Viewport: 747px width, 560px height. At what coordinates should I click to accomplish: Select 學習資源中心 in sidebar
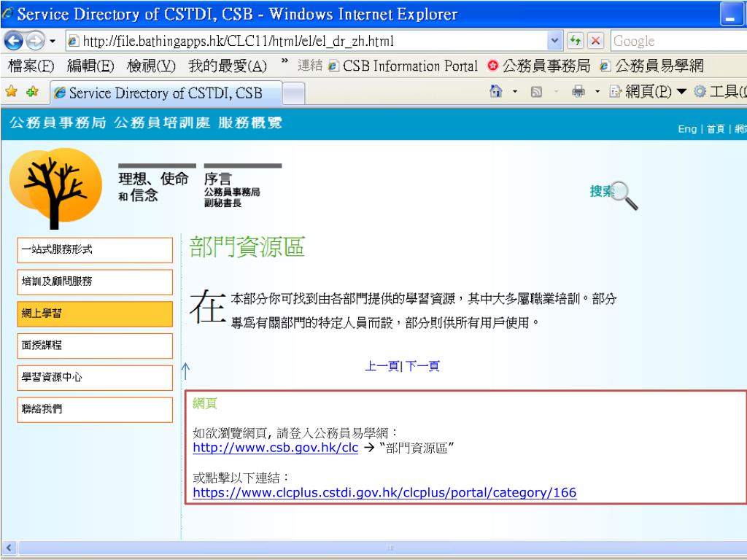pos(95,378)
